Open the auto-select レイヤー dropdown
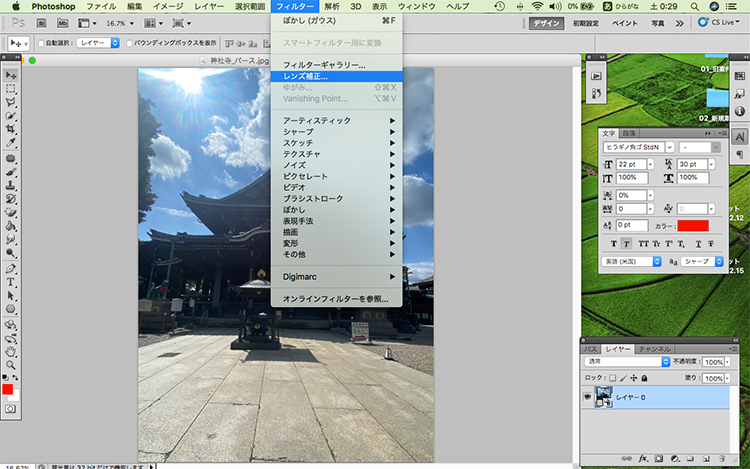Screen dimensions: 750x469 [98, 43]
